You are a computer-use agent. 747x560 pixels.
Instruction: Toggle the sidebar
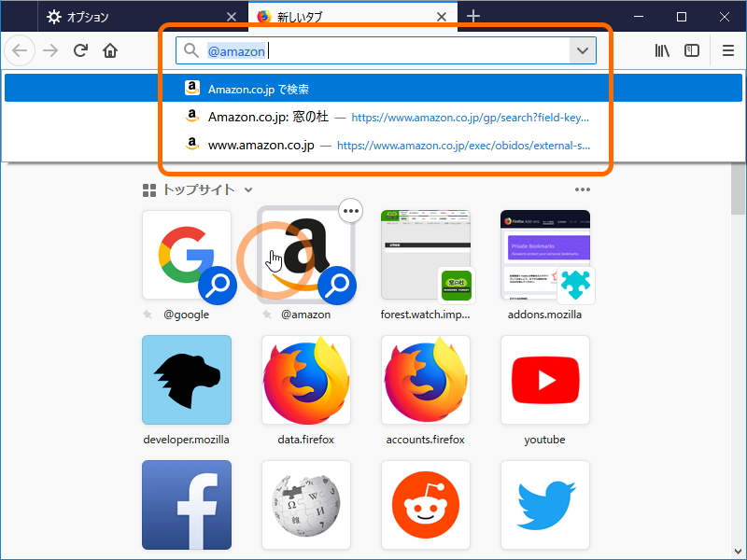692,50
